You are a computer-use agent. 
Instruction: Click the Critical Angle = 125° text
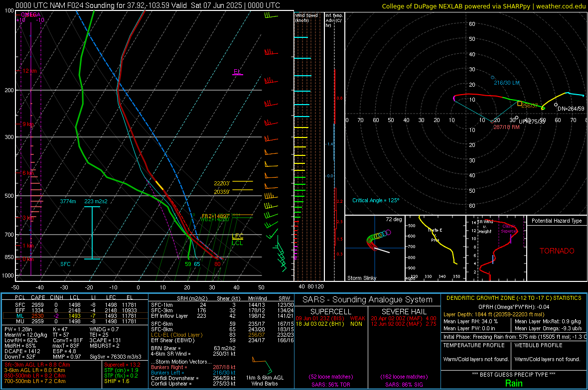(376, 200)
